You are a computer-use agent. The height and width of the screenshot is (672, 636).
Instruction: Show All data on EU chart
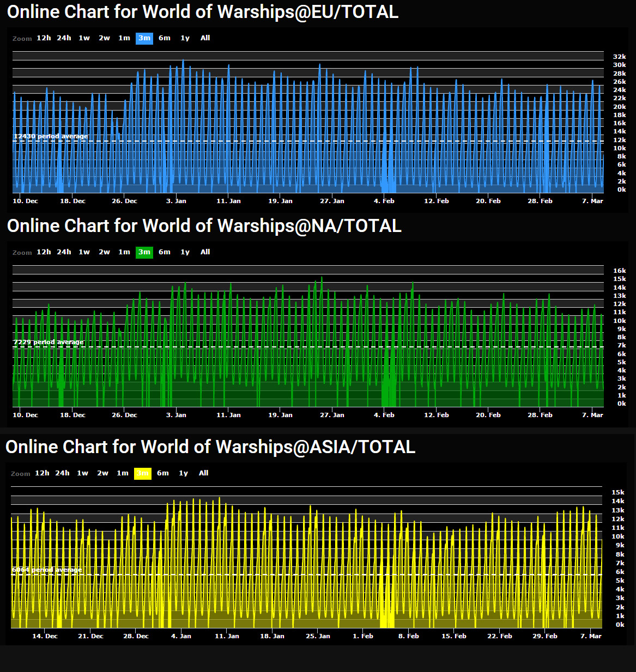coord(205,38)
